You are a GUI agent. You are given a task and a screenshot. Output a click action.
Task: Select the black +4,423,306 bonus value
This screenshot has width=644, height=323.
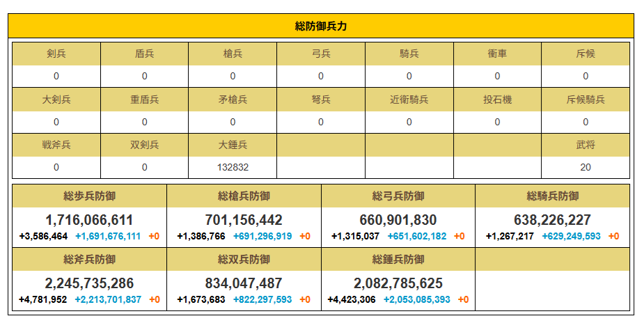(x=352, y=299)
